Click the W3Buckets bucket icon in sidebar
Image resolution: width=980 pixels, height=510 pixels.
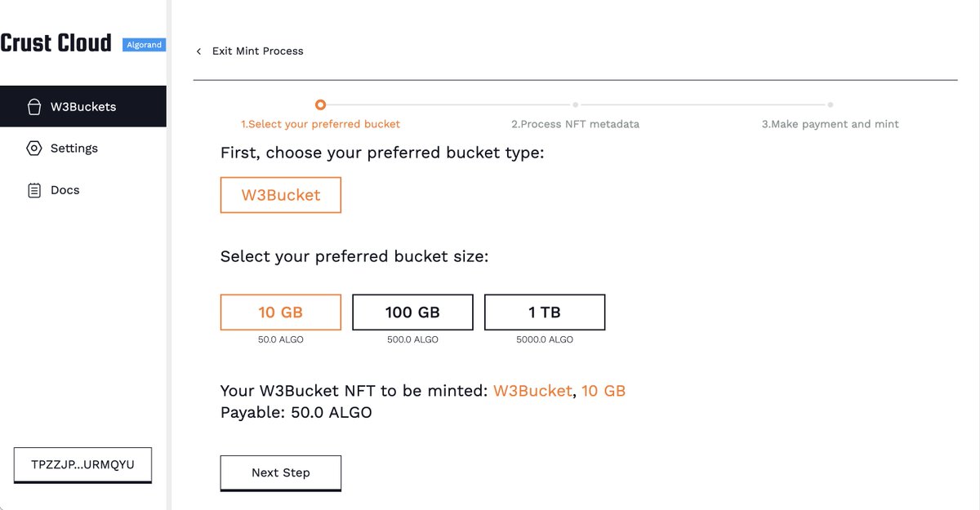click(x=33, y=107)
